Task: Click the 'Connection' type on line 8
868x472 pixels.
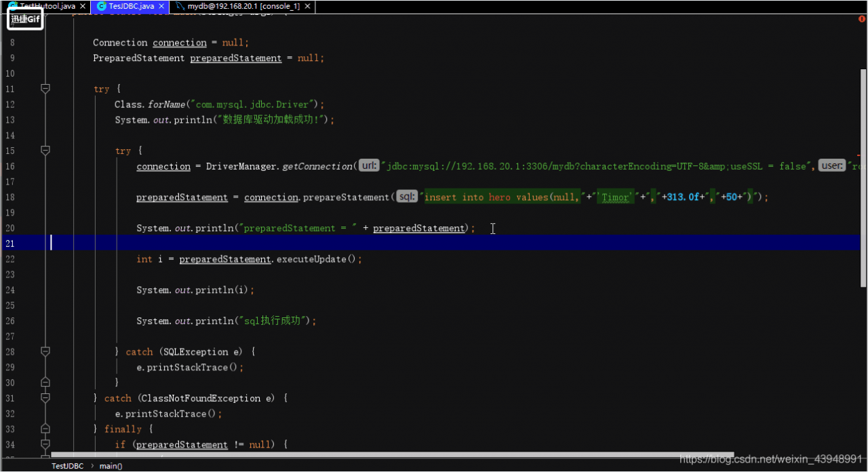Action: 120,43
